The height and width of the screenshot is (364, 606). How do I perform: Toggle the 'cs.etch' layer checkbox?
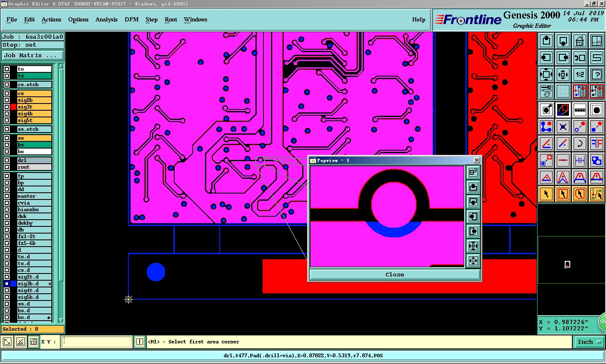(7, 85)
